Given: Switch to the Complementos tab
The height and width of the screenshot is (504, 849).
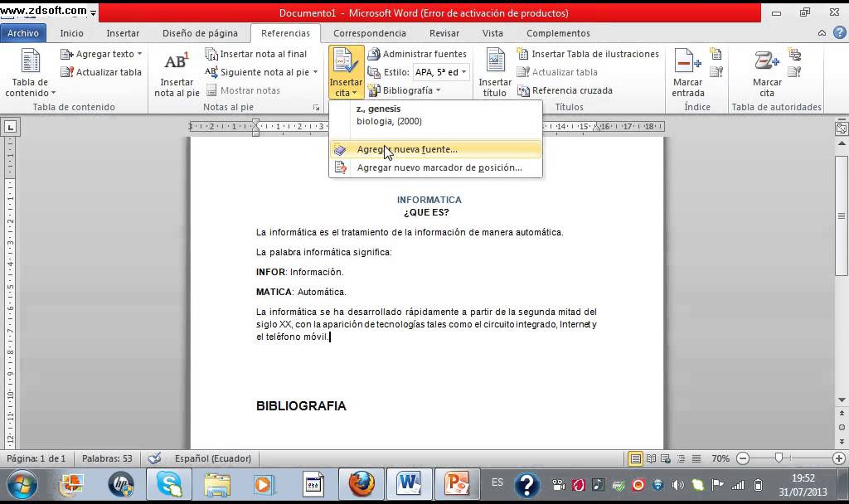Looking at the screenshot, I should click(558, 33).
